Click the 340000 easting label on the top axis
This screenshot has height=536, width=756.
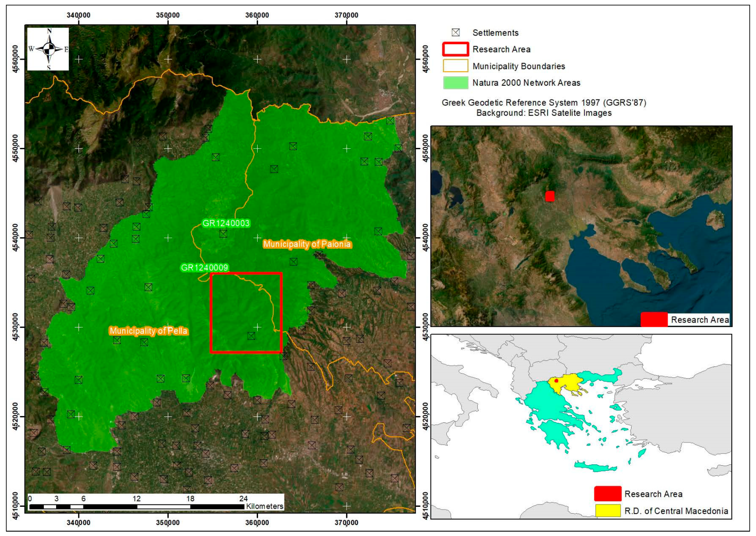pos(78,15)
